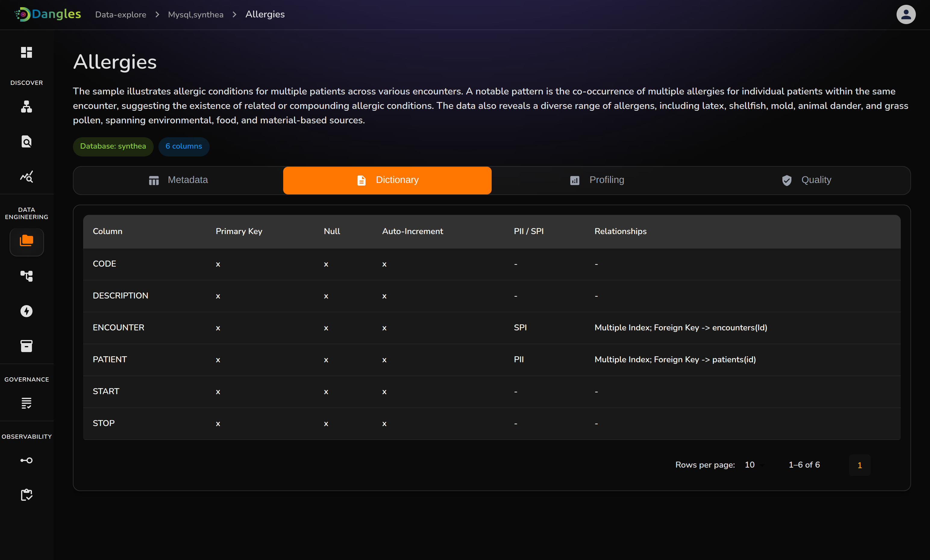The height and width of the screenshot is (560, 930).
Task: Expand the rows per page dropdown
Action: (754, 465)
